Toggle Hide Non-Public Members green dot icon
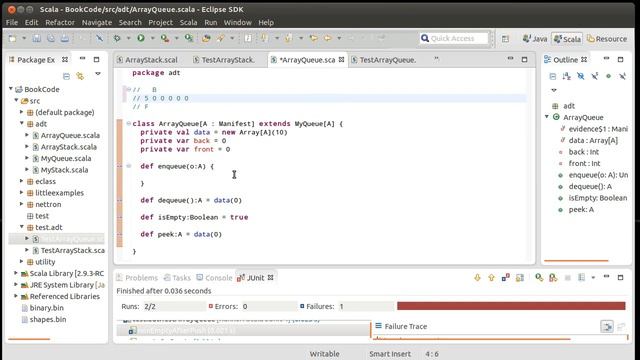 609,76
